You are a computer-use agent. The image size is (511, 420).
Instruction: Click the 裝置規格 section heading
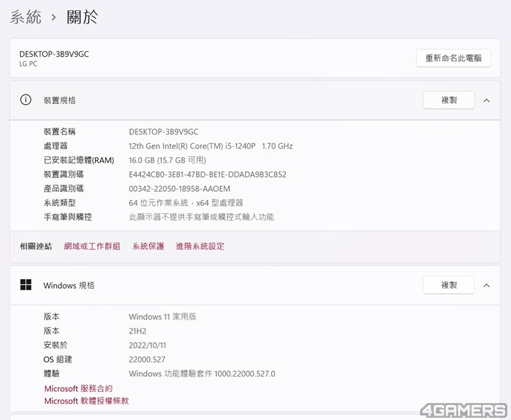(x=59, y=100)
